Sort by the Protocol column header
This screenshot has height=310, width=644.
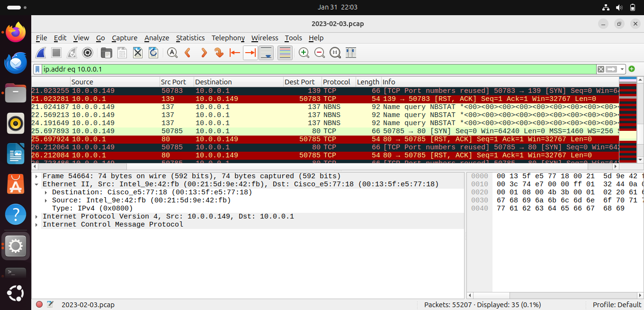[x=339, y=82]
